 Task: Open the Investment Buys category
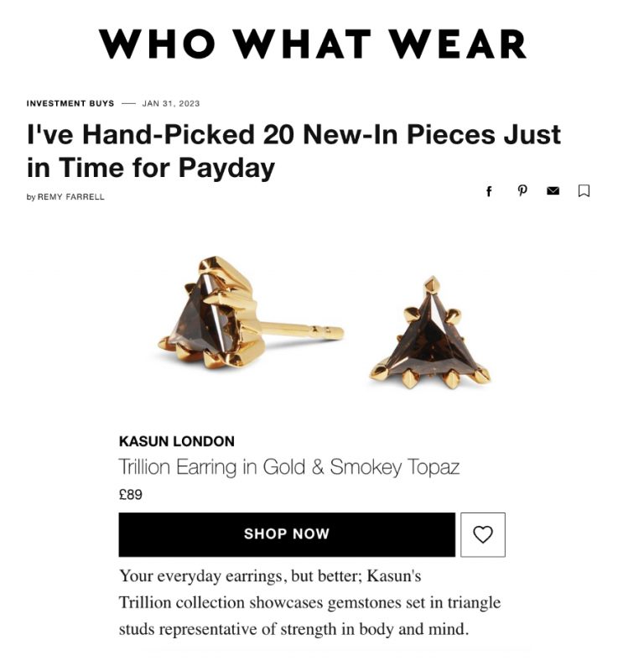(70, 103)
